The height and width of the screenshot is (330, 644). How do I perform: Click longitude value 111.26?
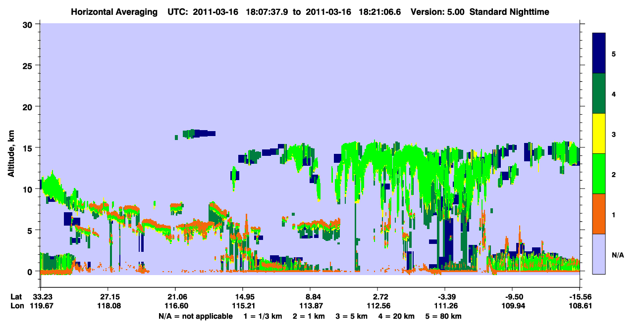click(446, 306)
